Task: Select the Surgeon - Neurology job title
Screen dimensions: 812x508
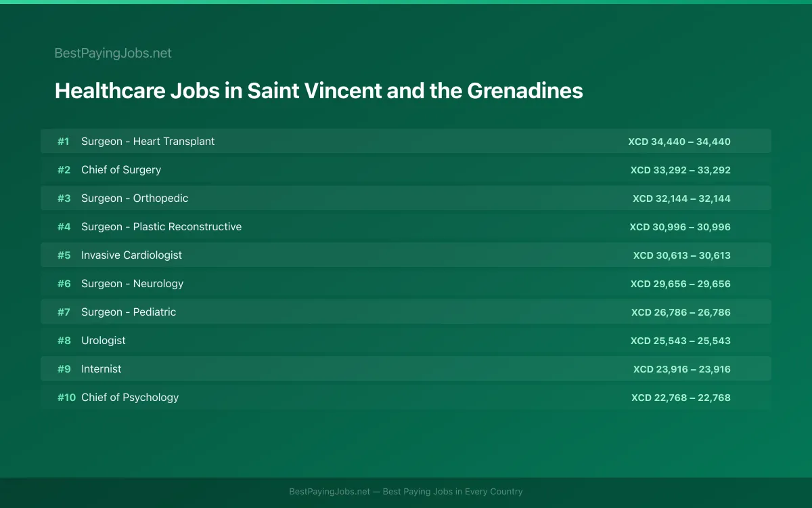Action: pyautogui.click(x=132, y=284)
